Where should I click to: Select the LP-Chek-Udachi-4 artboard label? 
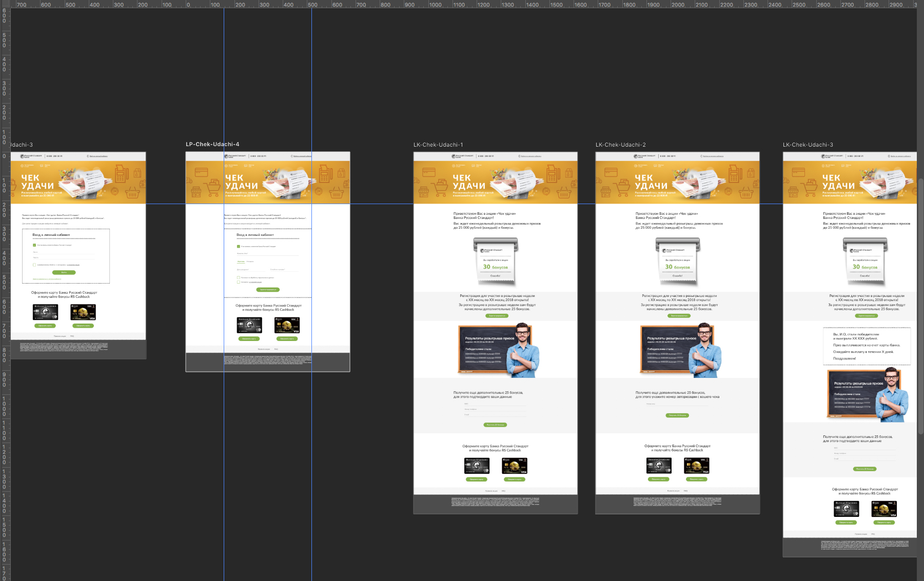212,144
